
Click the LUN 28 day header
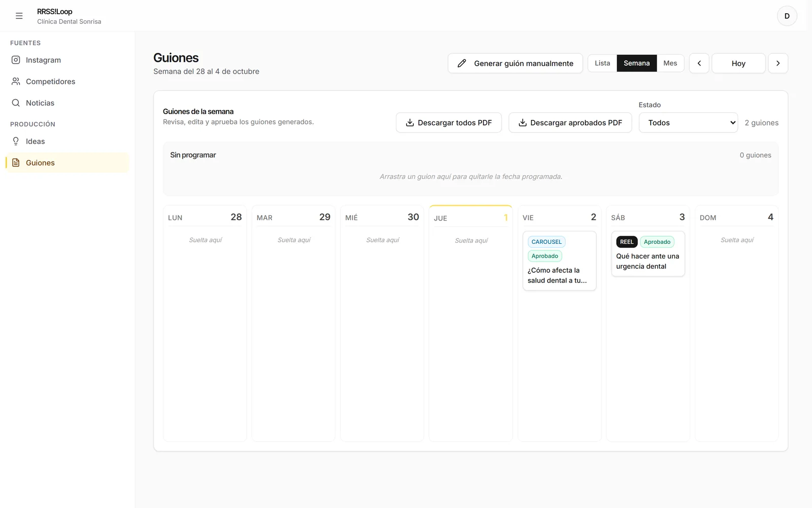[x=205, y=217]
